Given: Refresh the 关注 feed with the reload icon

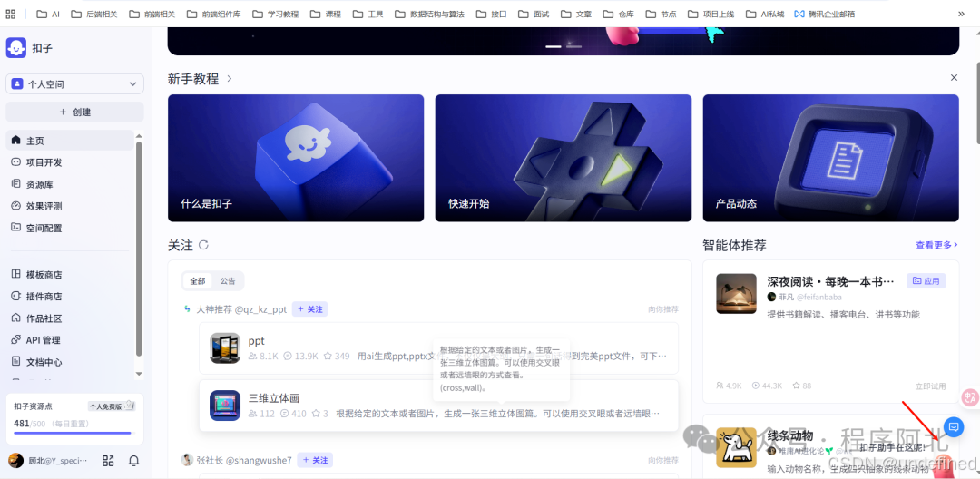Looking at the screenshot, I should 203,246.
